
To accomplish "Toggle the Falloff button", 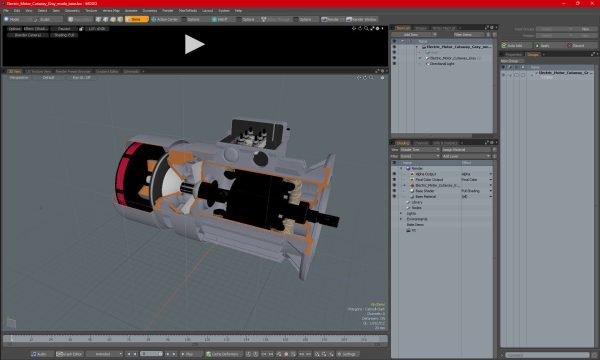I will click(222, 19).
